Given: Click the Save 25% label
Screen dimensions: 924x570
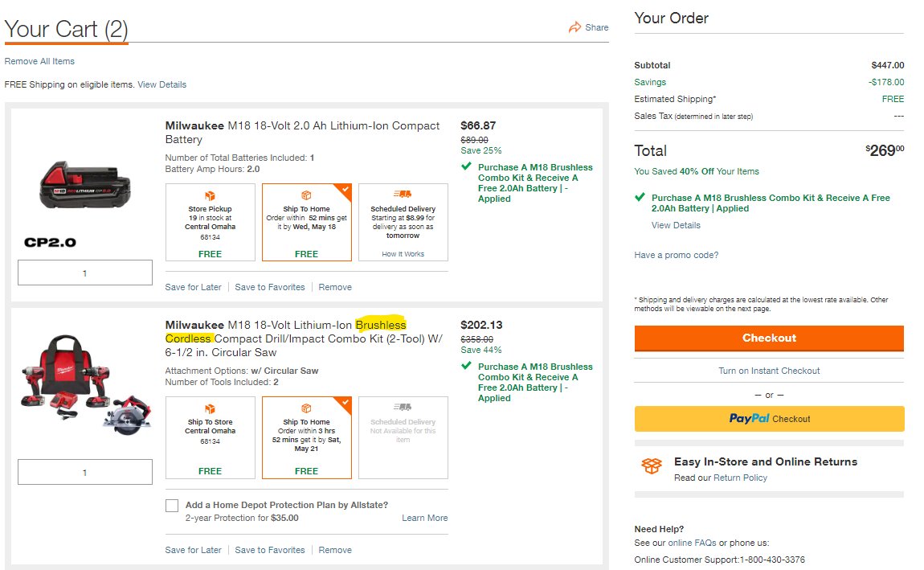Looking at the screenshot, I should pyautogui.click(x=481, y=150).
